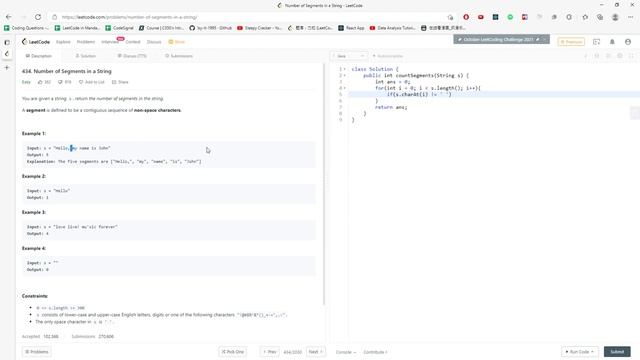The width and height of the screenshot is (640, 360).
Task: Open the Run Code dropdown
Action: [580, 352]
